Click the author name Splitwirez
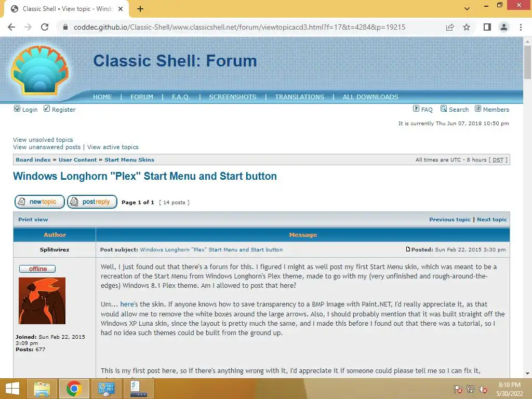 tap(55, 250)
